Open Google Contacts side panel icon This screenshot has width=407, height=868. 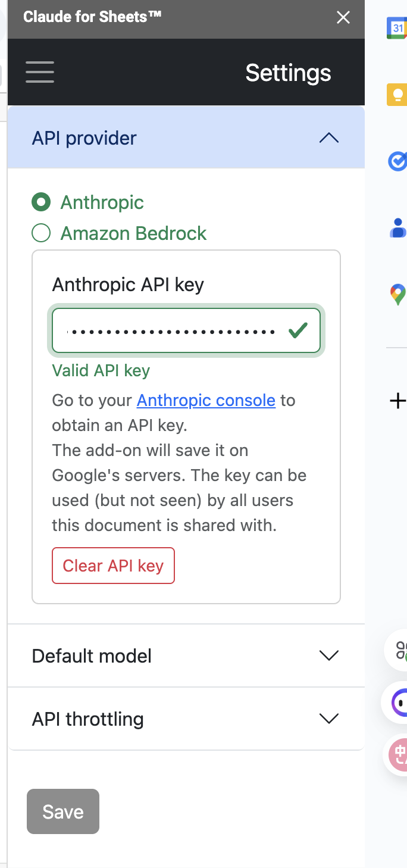(397, 227)
